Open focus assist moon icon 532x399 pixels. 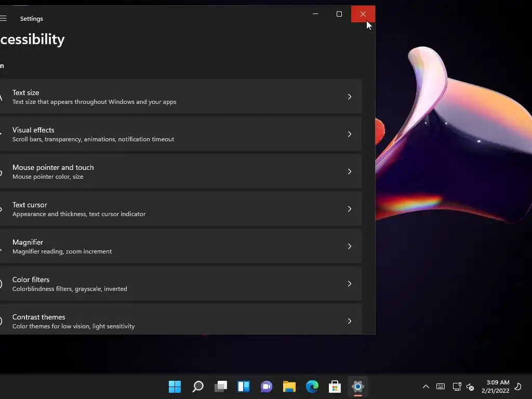click(518, 387)
